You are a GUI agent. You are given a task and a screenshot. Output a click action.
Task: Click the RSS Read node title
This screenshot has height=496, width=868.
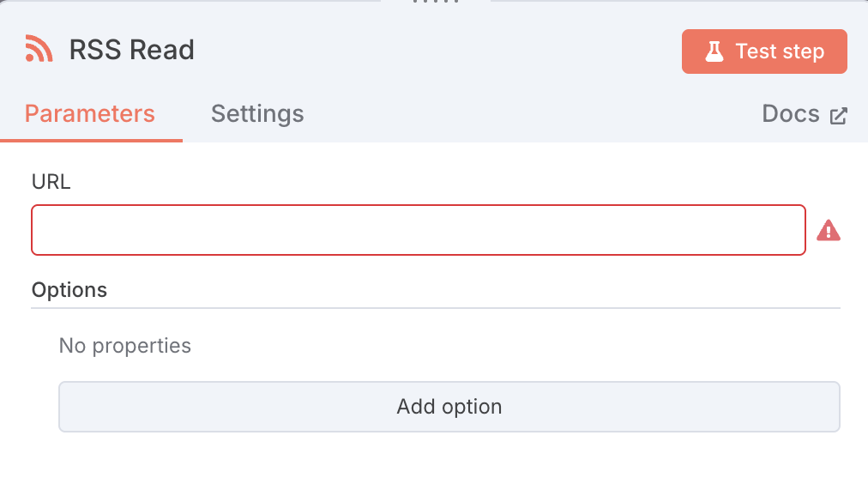[132, 50]
